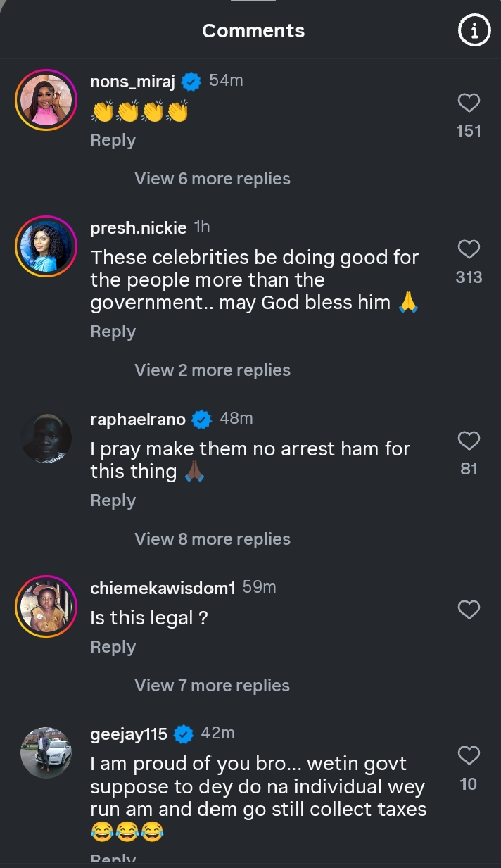The width and height of the screenshot is (501, 868).
Task: Show 8 more replies under raphaelrano
Action: [x=213, y=539]
